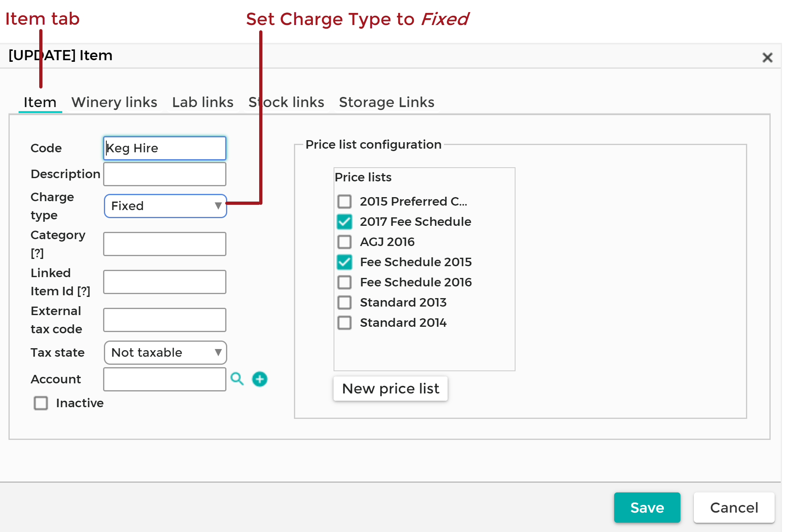The image size is (786, 532).
Task: Tick the 2015 Preferred C... price list
Action: pos(344,201)
